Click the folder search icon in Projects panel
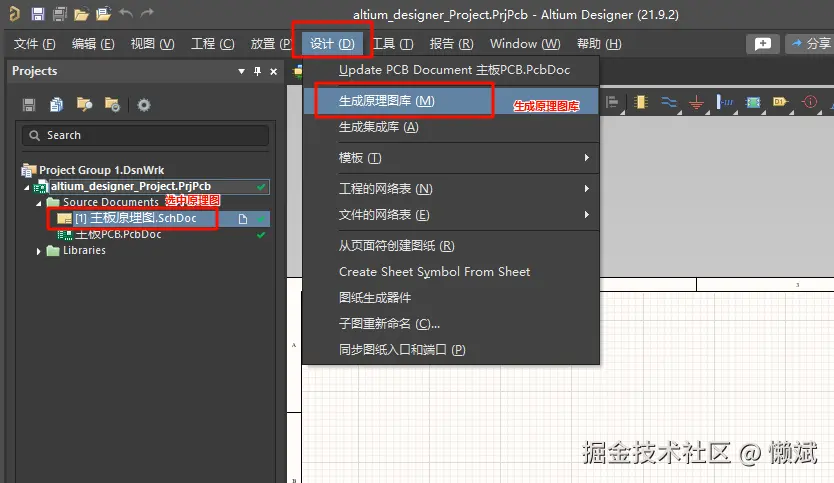This screenshot has width=834, height=483. point(85,105)
